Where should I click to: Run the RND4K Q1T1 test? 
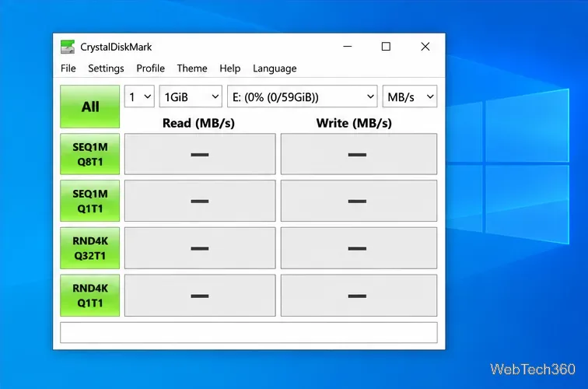[x=90, y=295]
